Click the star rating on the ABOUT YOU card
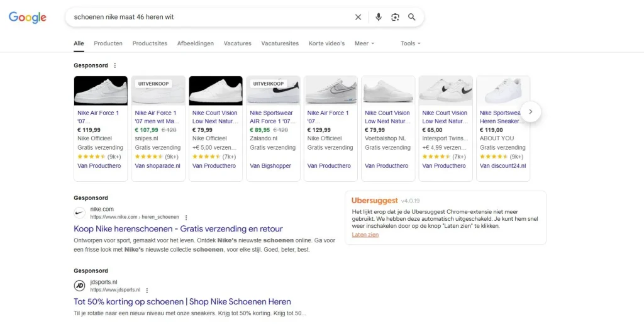 [494, 157]
